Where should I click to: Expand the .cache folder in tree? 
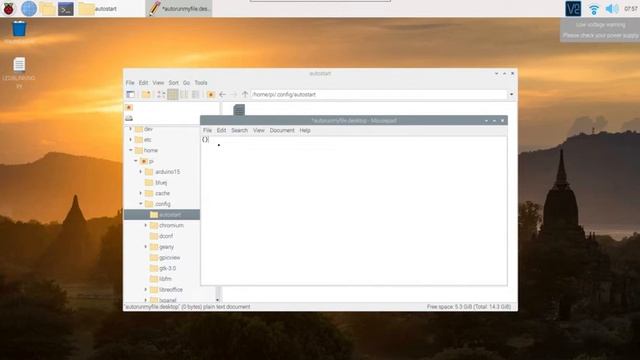(x=140, y=193)
